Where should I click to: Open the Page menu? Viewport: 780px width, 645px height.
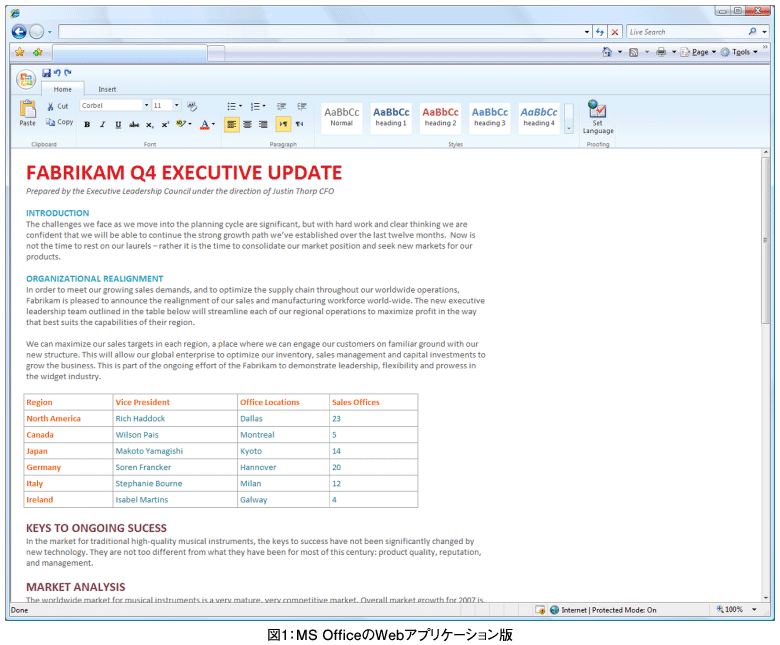pyautogui.click(x=698, y=52)
